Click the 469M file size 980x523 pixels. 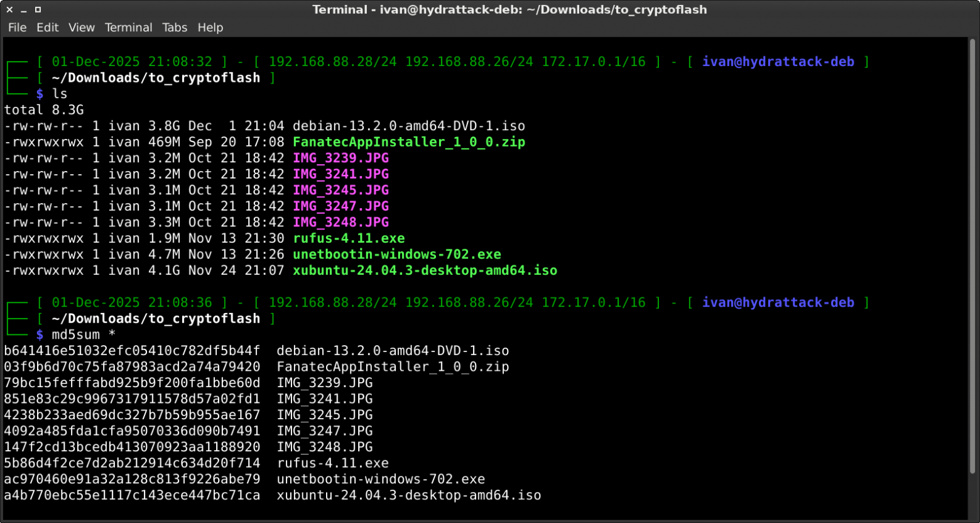point(164,142)
